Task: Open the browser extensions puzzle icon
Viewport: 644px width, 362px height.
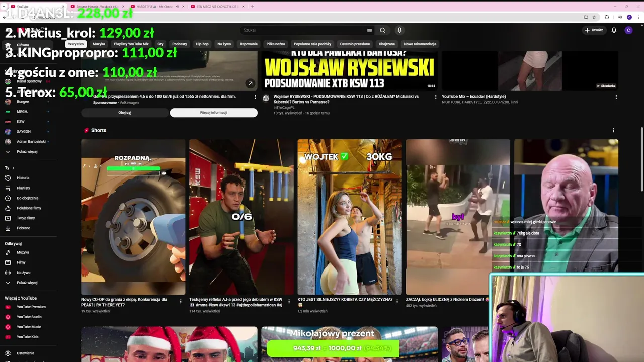Action: point(607,17)
